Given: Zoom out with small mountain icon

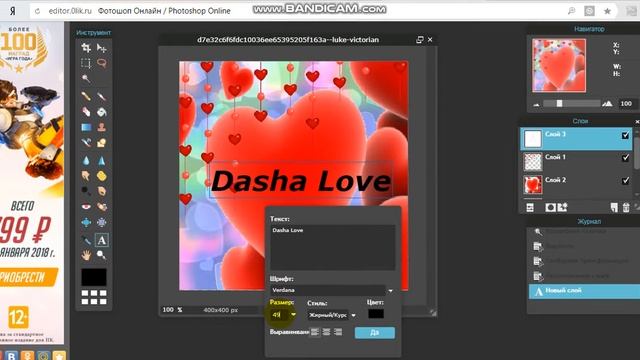Looking at the screenshot, I should [x=536, y=105].
